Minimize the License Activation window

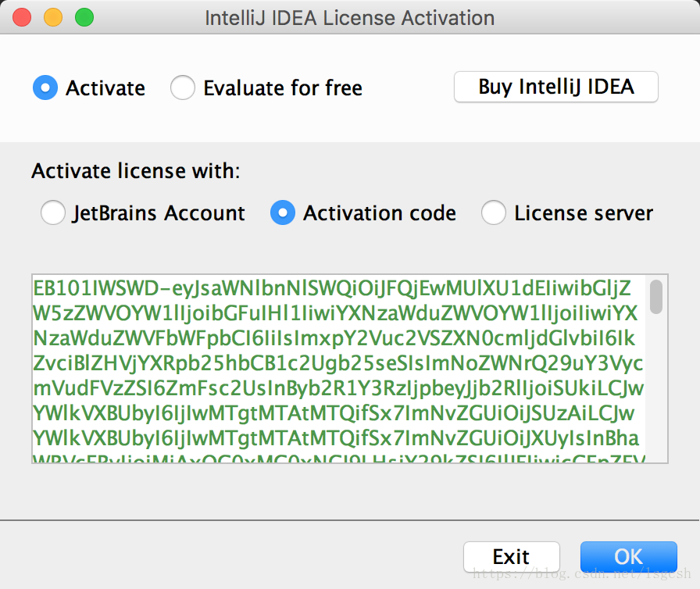(x=52, y=18)
